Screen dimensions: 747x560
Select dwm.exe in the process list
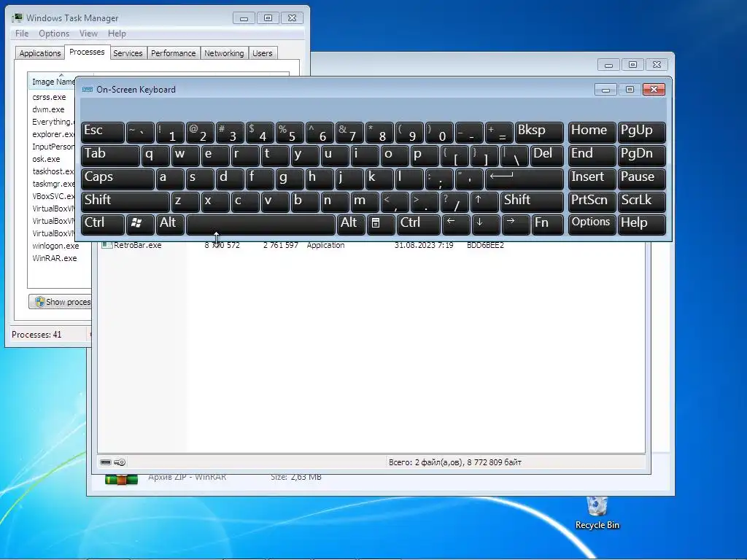(x=48, y=109)
